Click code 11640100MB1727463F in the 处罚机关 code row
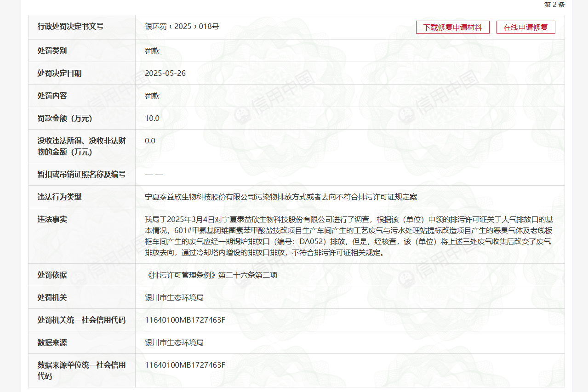Viewport: 588px width, 392px height. point(185,320)
